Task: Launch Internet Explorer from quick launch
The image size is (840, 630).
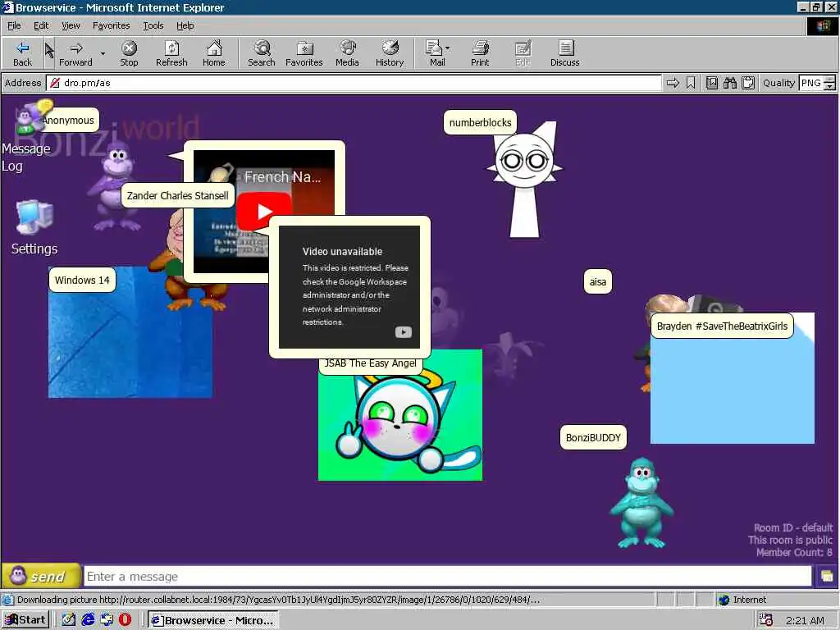Action: pyautogui.click(x=88, y=620)
